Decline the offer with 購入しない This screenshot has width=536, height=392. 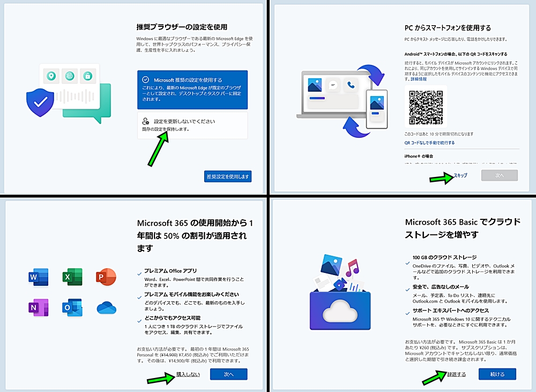188,374
